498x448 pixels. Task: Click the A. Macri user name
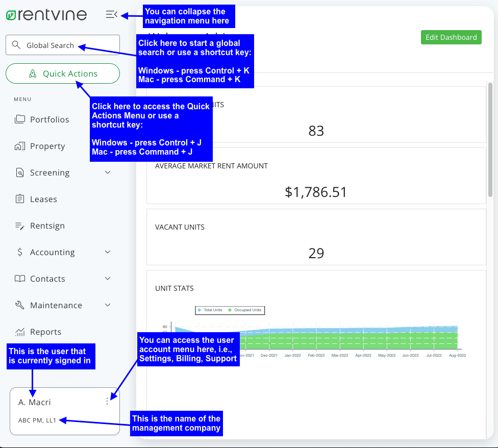coord(34,402)
